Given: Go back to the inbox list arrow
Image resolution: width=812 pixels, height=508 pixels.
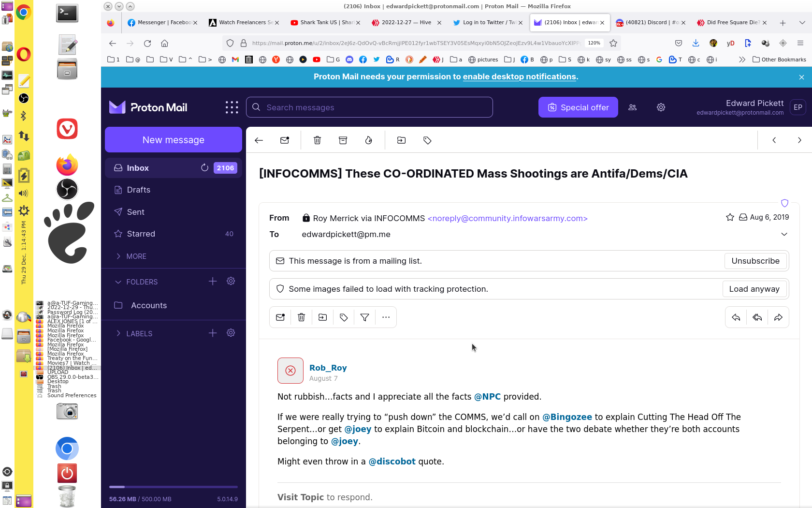Looking at the screenshot, I should coord(259,140).
